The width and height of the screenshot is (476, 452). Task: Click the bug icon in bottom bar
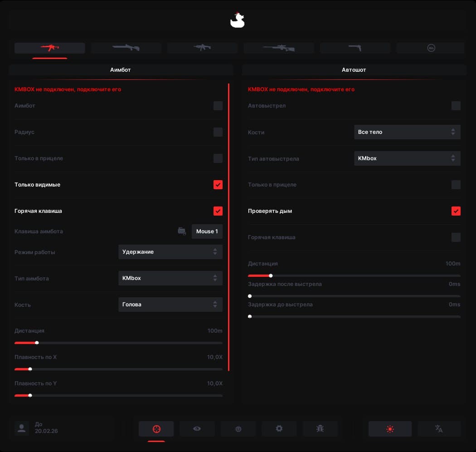coord(320,428)
